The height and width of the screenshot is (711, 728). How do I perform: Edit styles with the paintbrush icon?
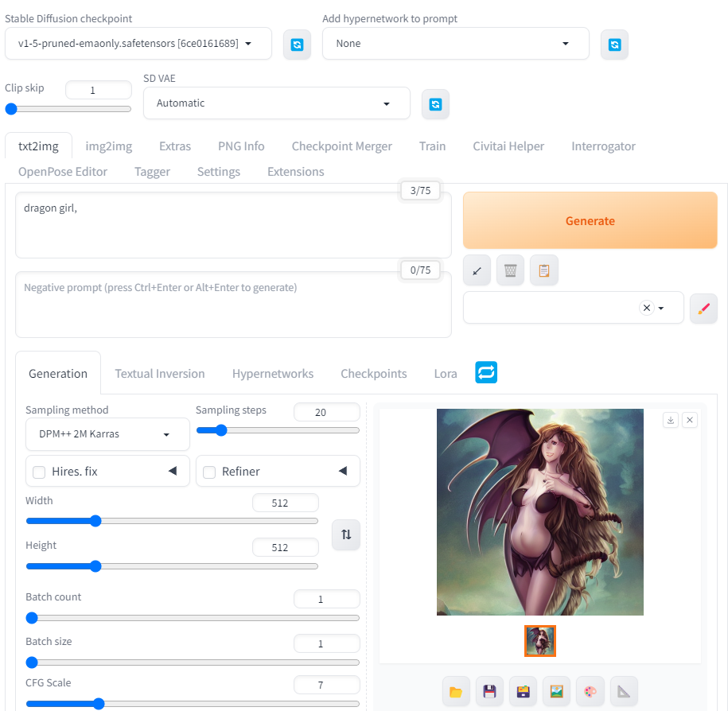point(703,308)
